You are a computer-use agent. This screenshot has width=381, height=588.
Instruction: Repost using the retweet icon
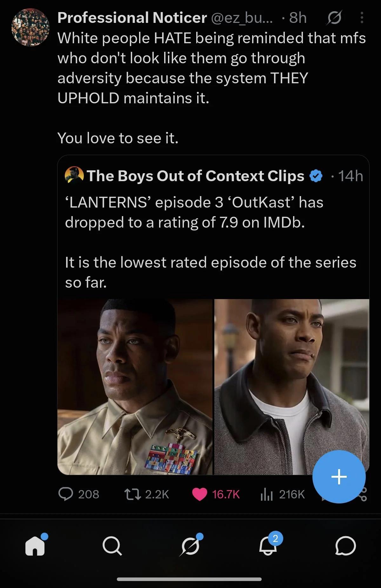[133, 494]
